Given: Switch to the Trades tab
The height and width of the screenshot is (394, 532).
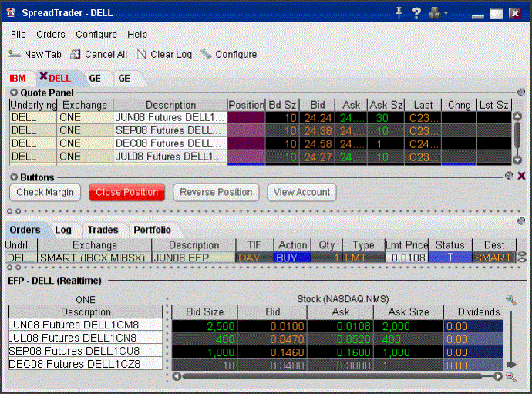Looking at the screenshot, I should tap(103, 230).
